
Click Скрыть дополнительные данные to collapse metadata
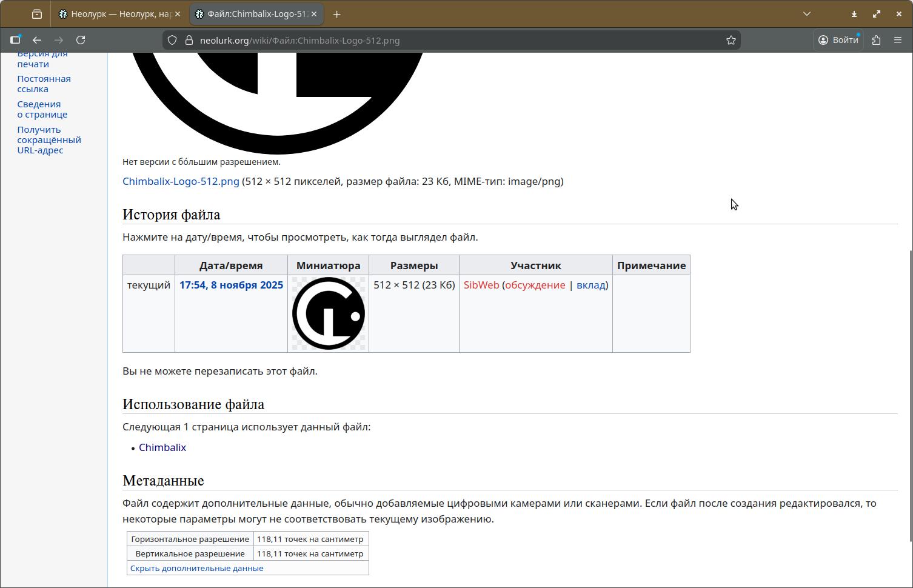point(196,568)
